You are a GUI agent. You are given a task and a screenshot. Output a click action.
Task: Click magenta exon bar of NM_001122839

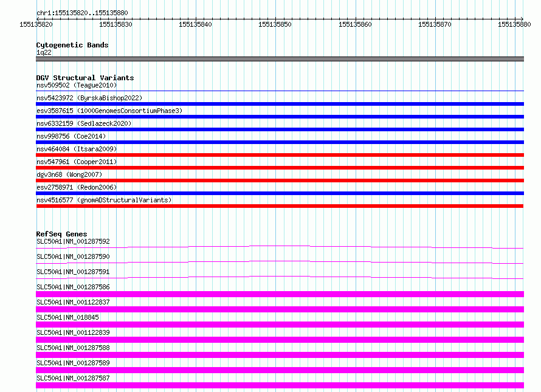(280, 340)
